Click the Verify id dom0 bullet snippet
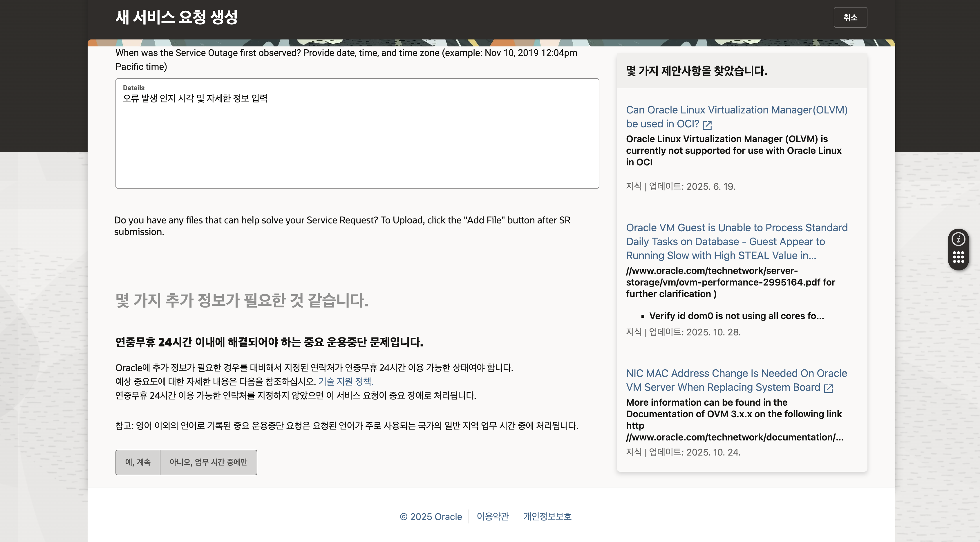 [736, 316]
